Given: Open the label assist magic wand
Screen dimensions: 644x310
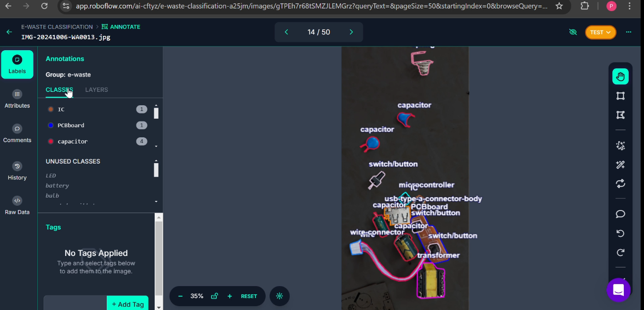Looking at the screenshot, I should coord(621,165).
